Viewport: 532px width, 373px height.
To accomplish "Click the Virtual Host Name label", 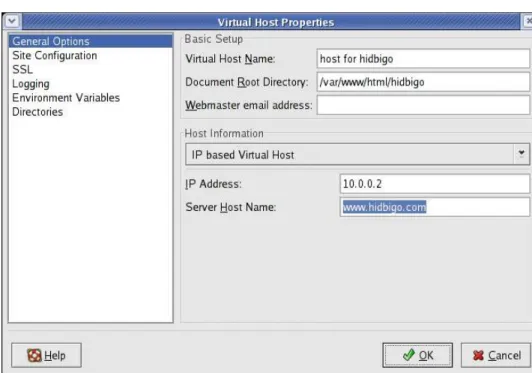I will 230,59.
